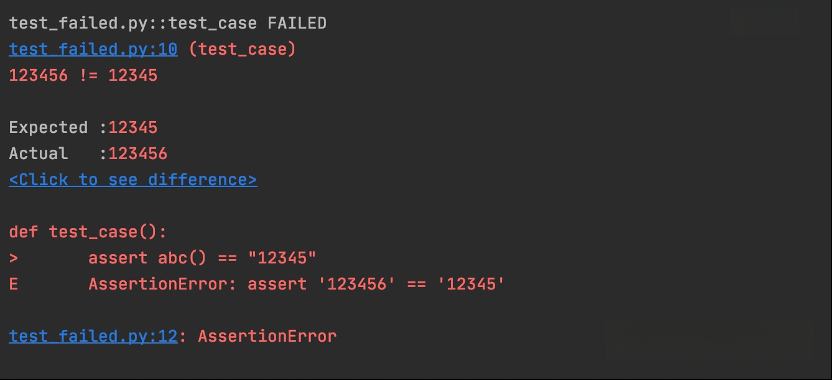832x380 pixels.
Task: Click the 'E' error line marker
Action: (x=13, y=284)
